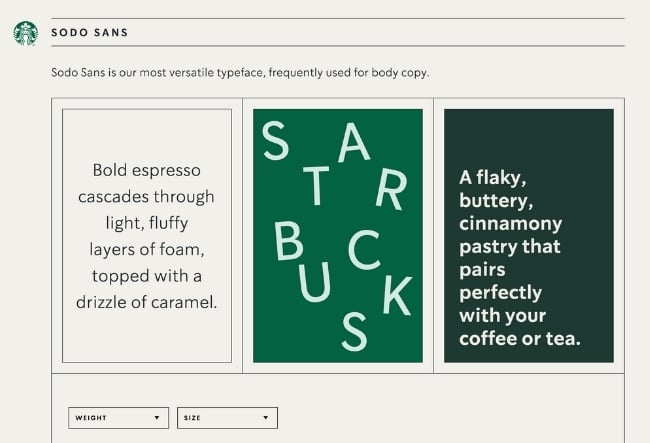
Task: Click the Sodo Sans typeface description text
Action: (240, 73)
